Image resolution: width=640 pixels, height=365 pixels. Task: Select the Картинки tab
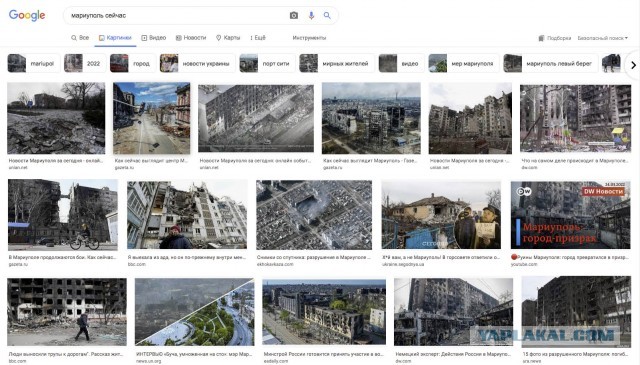115,38
